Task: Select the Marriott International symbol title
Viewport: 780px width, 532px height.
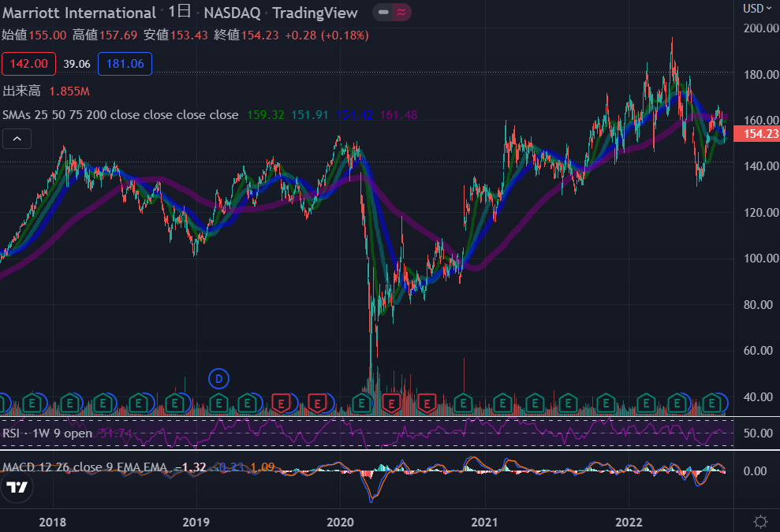Action: tap(79, 13)
